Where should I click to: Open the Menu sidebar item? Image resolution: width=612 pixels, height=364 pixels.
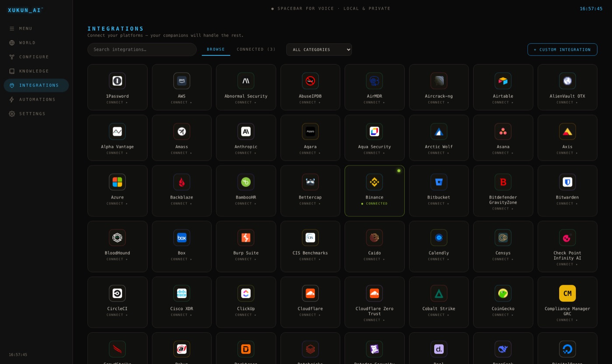point(36,28)
